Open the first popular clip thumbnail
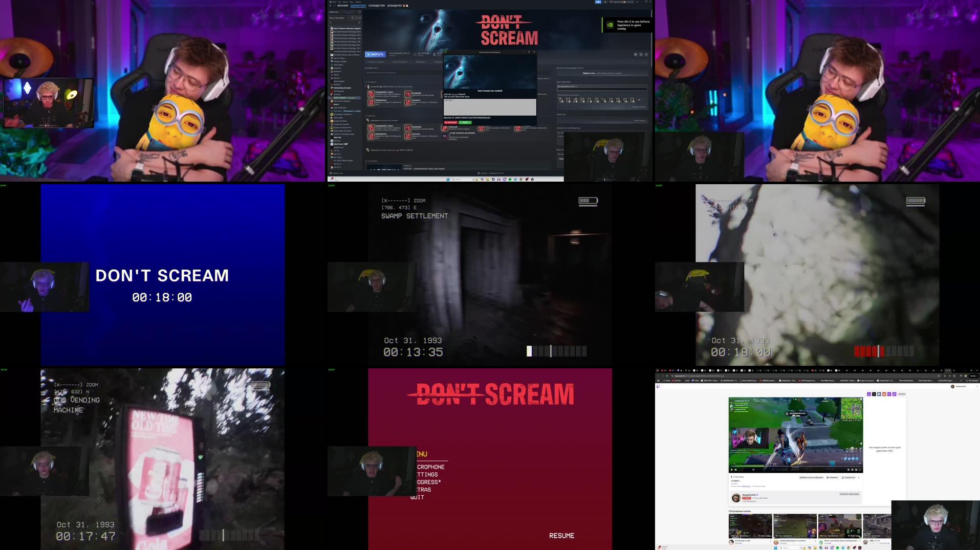The image size is (980, 550). pos(750,526)
